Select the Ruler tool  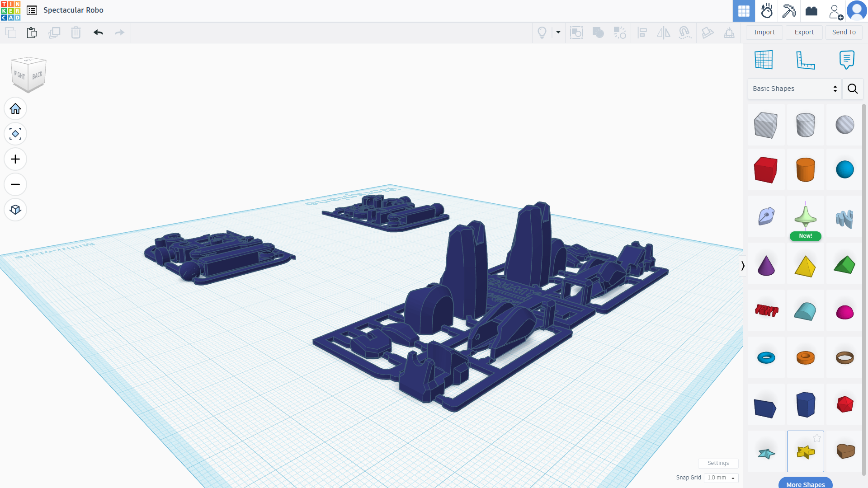(x=805, y=60)
